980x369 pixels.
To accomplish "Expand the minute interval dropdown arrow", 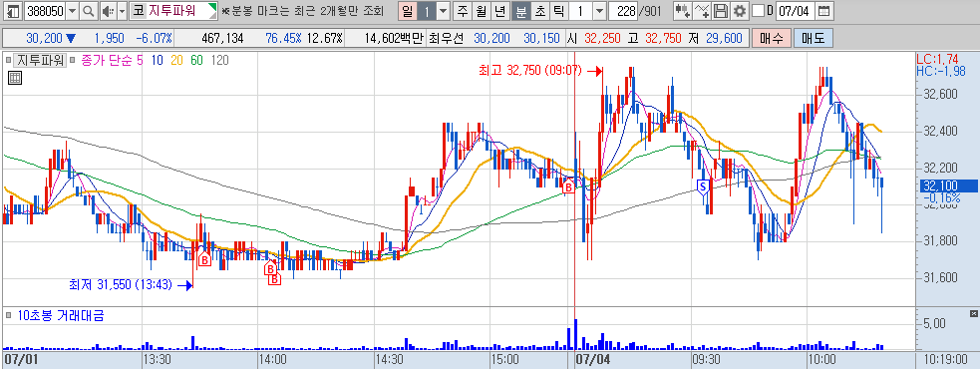I will 599,11.
